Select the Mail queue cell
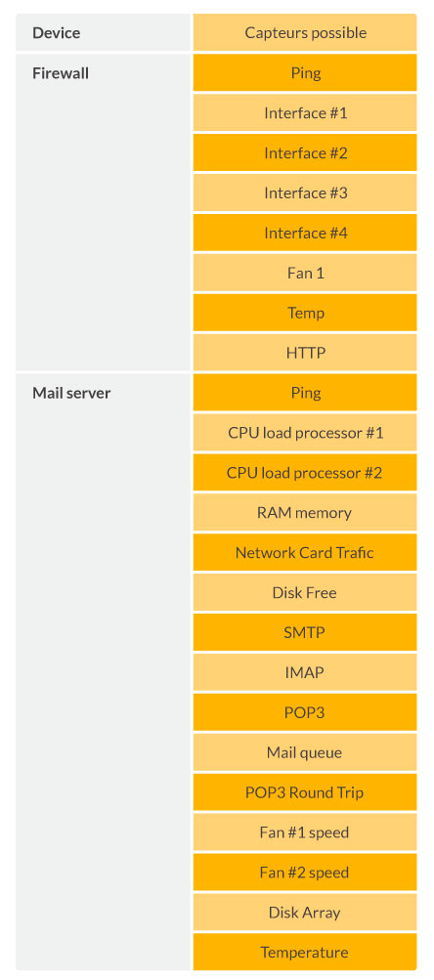This screenshot has width=434, height=980. pyautogui.click(x=305, y=752)
